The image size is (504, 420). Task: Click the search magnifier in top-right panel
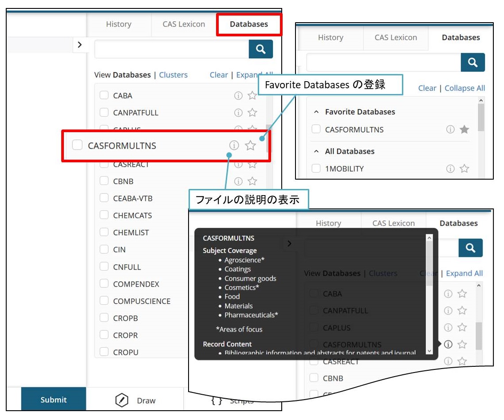tap(472, 63)
